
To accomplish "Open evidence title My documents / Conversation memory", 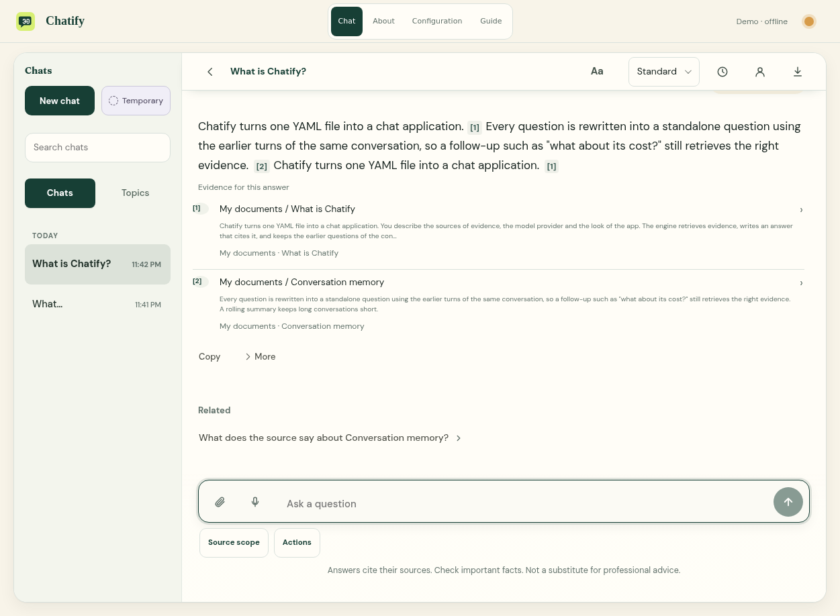I will (x=302, y=283).
